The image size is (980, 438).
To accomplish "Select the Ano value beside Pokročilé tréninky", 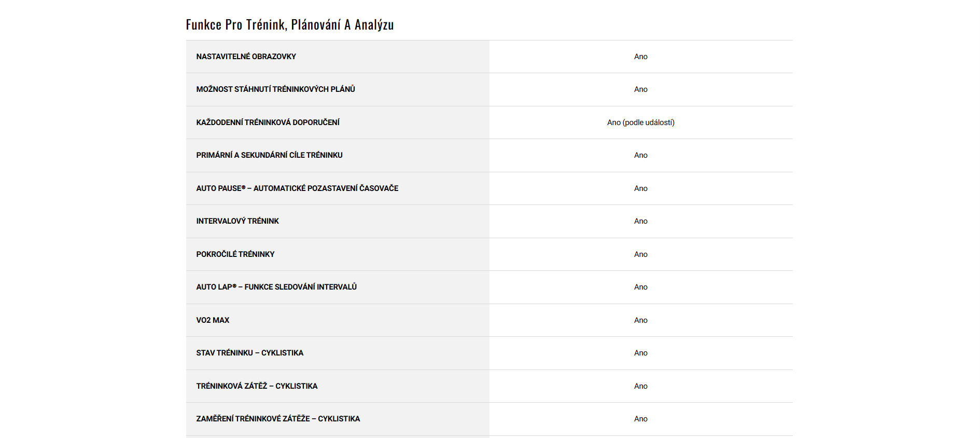I will click(x=640, y=254).
